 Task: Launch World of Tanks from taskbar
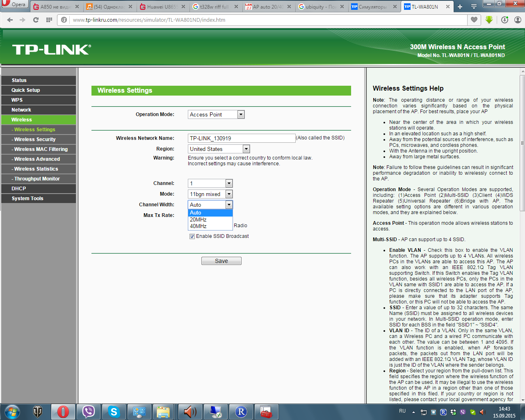(x=38, y=412)
